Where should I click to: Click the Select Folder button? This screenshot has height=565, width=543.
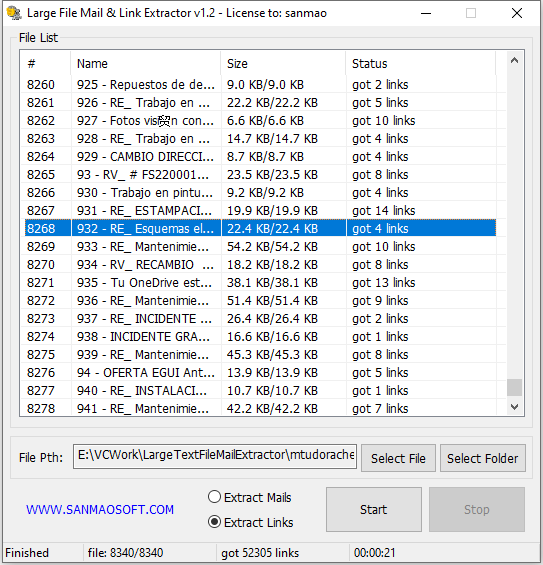pyautogui.click(x=482, y=458)
